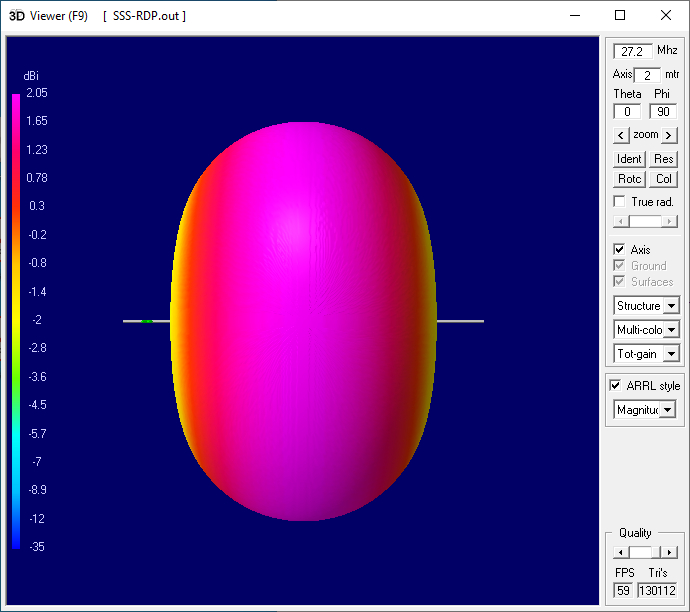690x612 pixels.
Task: Click the 3D Viewer title bar icon
Action: pos(16,15)
